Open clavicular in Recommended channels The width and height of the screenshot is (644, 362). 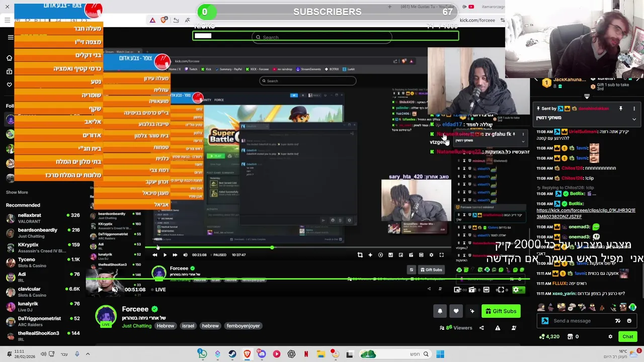point(43,292)
